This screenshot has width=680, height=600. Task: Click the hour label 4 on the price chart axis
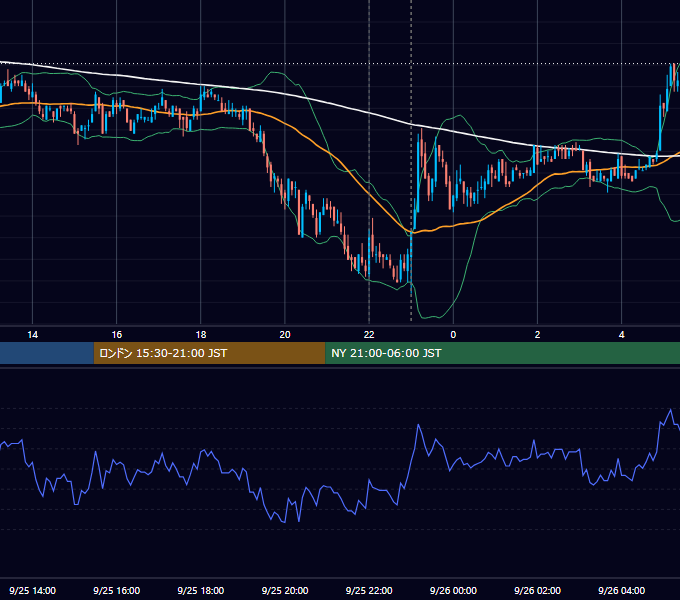(x=621, y=335)
